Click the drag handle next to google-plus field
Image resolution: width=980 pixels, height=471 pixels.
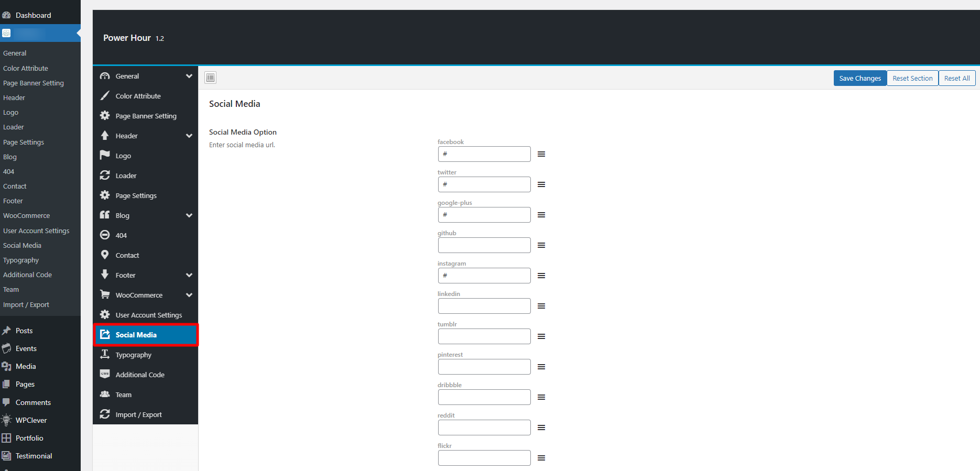541,215
